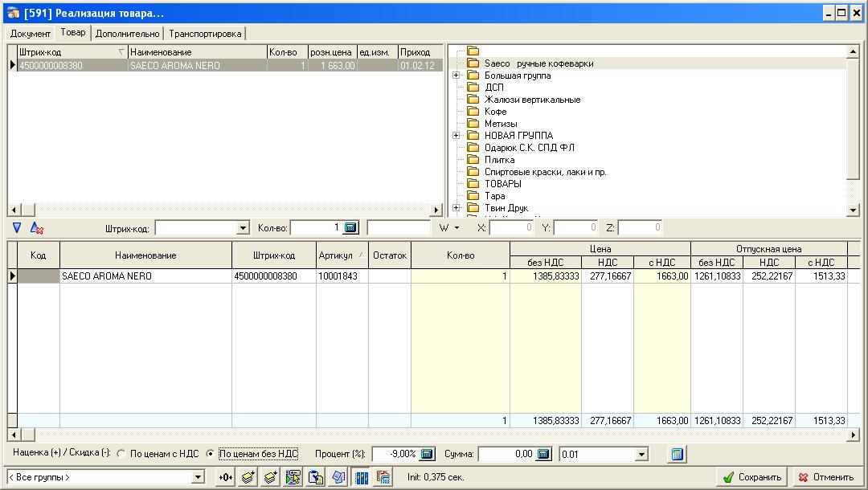
Task: Open the Штрих-код dropdown
Action: [244, 228]
